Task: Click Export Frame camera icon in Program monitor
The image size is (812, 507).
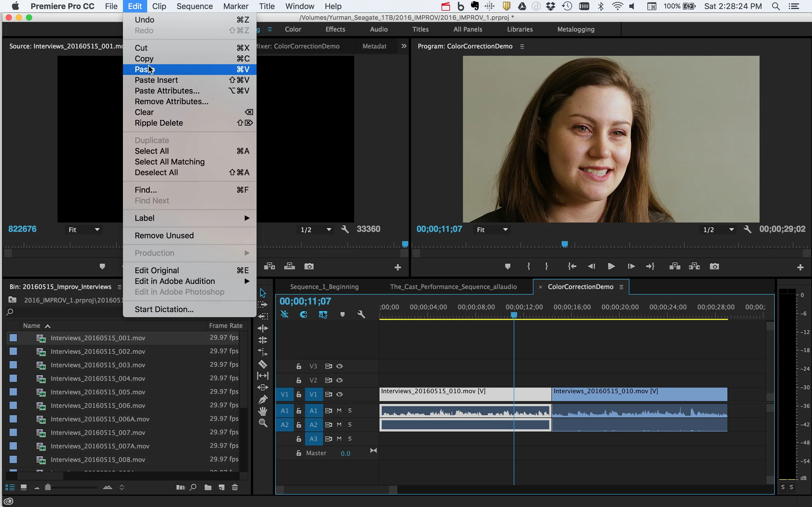Action: [714, 266]
